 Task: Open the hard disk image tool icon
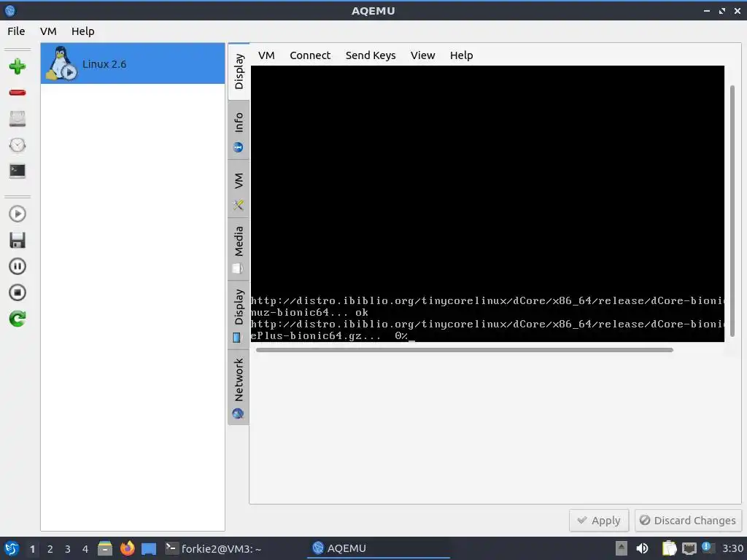(x=18, y=119)
